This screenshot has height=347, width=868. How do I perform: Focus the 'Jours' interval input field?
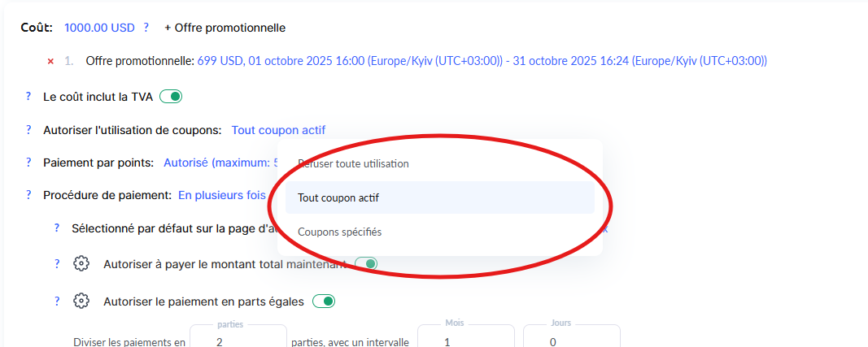click(x=571, y=341)
